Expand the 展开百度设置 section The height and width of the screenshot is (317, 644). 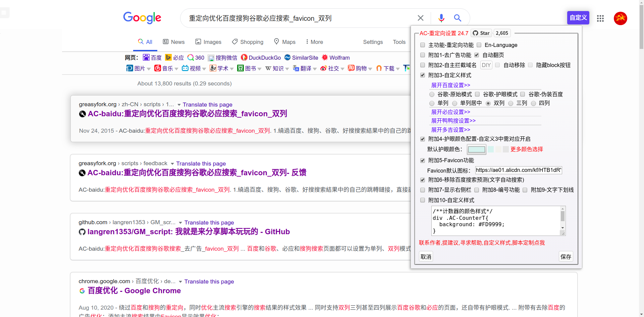click(450, 85)
